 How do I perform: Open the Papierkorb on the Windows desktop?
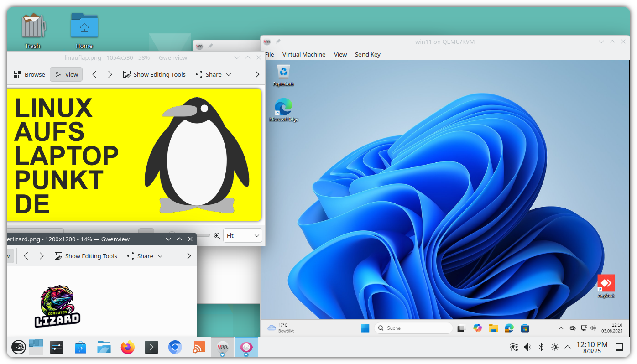[283, 72]
